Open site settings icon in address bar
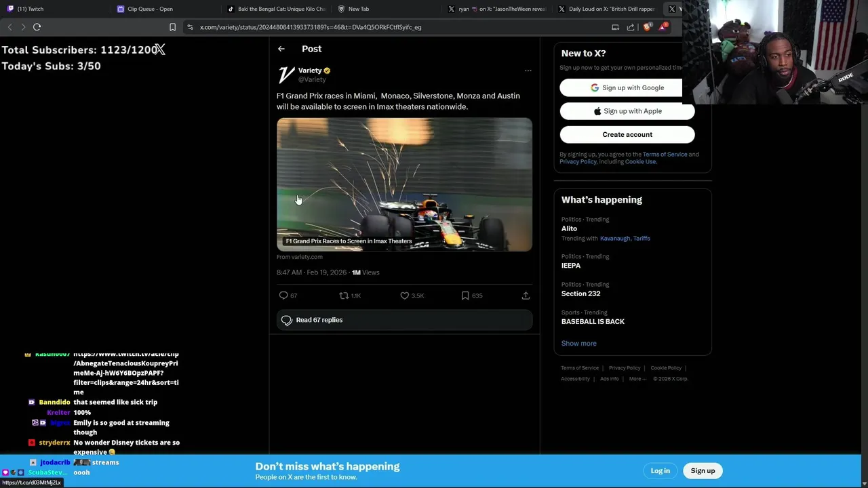 pyautogui.click(x=191, y=27)
